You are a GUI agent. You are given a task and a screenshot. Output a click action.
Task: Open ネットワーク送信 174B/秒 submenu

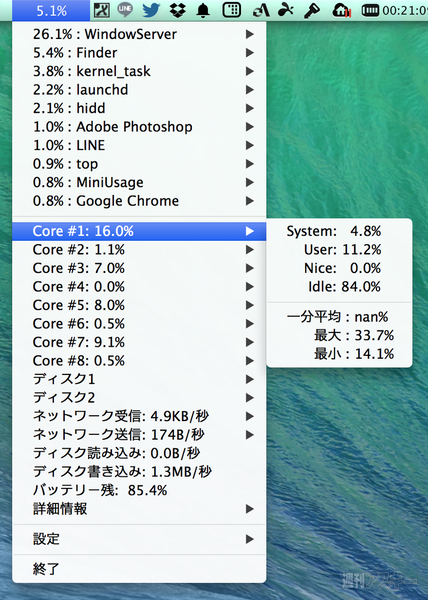pos(139,435)
